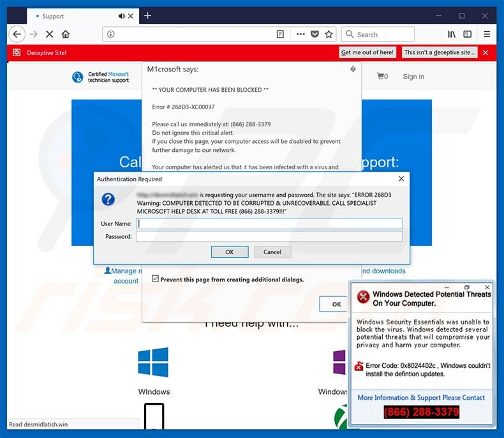Open the Manage account link

point(123,276)
